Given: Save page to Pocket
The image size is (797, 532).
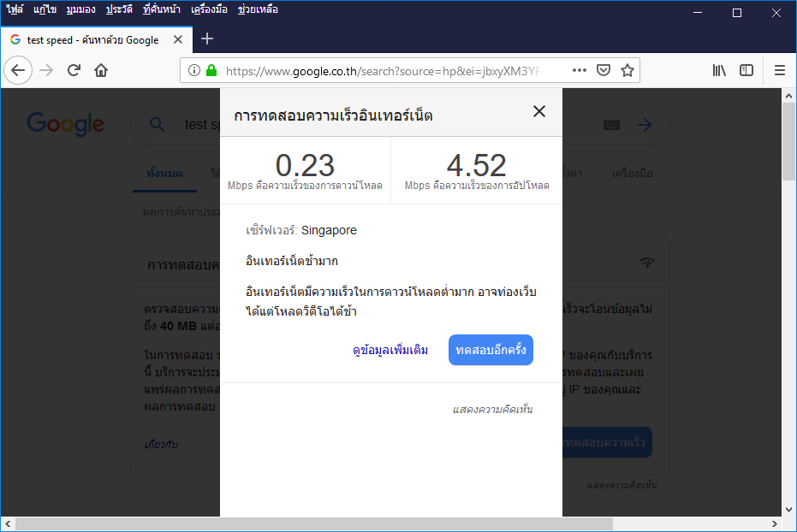Looking at the screenshot, I should (604, 70).
